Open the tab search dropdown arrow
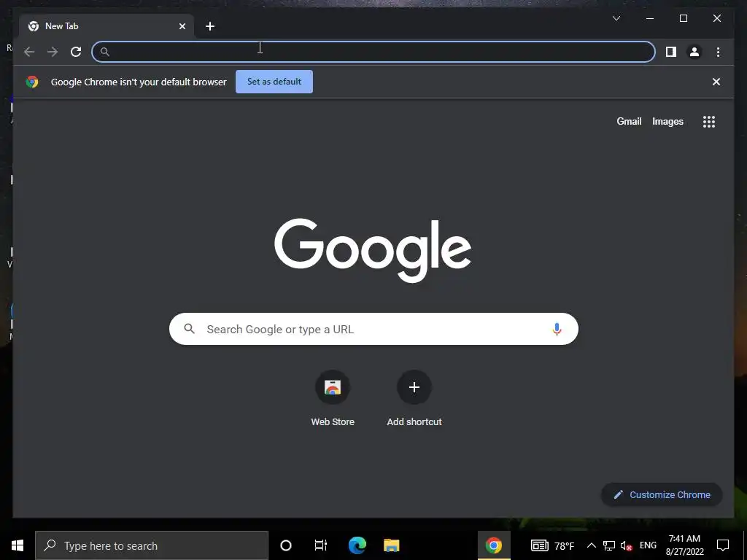This screenshot has width=747, height=560. 616,18
